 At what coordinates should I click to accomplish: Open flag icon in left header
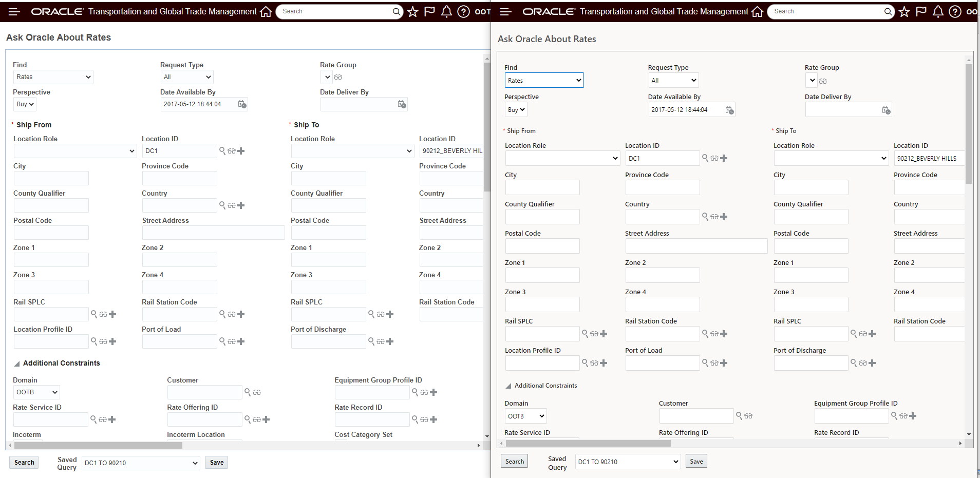coord(430,11)
